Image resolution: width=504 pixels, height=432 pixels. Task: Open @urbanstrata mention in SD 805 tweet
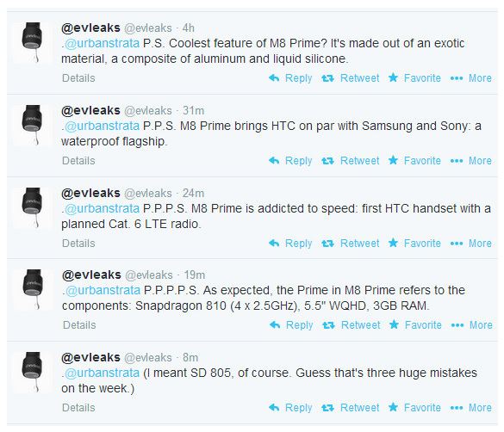(102, 373)
